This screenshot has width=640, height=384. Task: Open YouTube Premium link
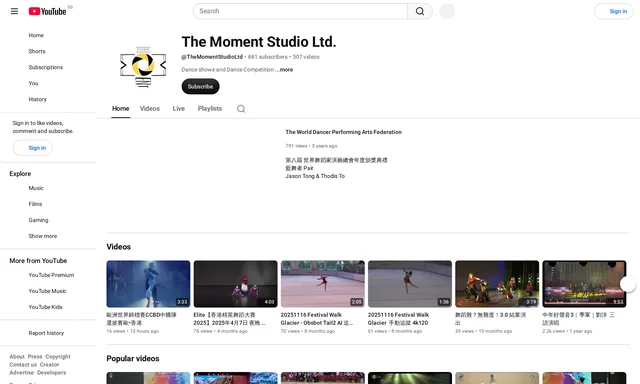click(x=51, y=275)
